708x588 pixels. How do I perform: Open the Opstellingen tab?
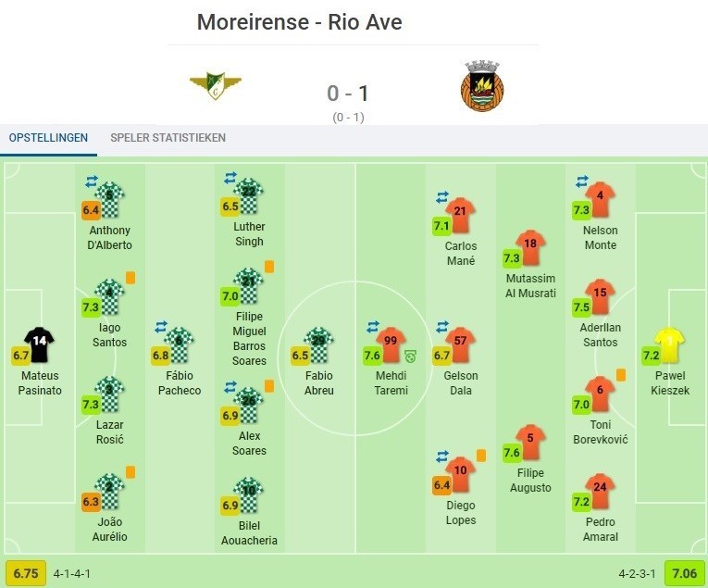(x=48, y=138)
